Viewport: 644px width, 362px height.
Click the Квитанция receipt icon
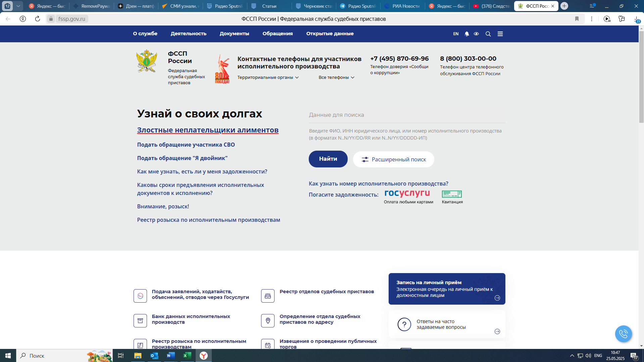pyautogui.click(x=452, y=194)
